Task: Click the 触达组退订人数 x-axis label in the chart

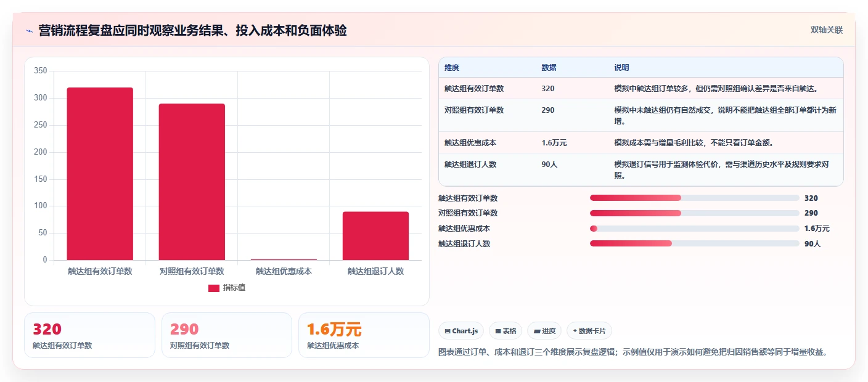Action: 375,271
